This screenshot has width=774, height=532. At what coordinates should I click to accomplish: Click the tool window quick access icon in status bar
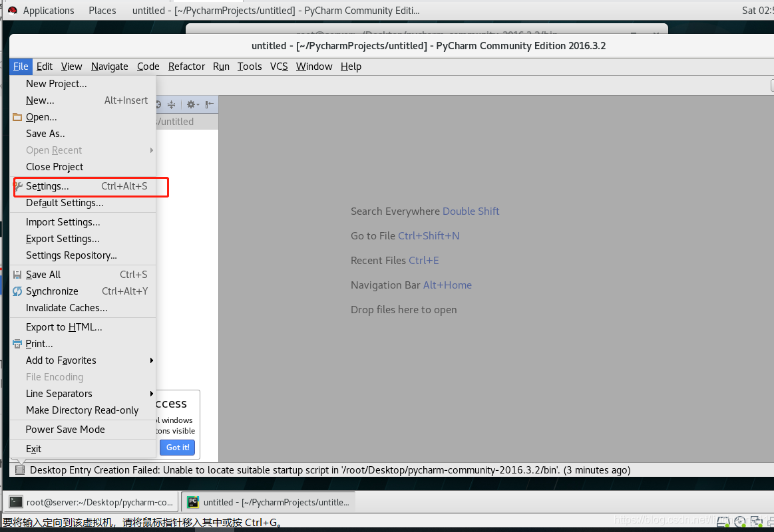(x=20, y=470)
